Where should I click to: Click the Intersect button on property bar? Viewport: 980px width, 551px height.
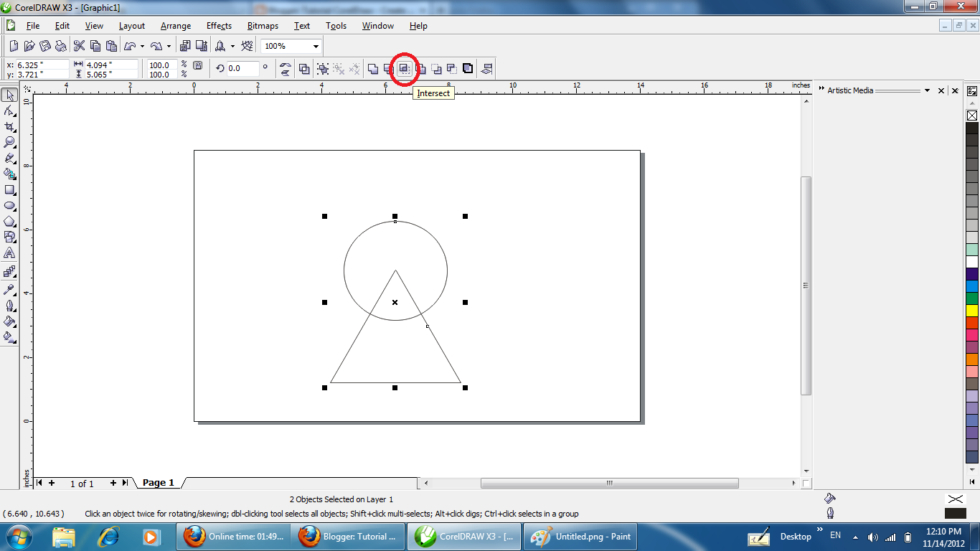404,69
